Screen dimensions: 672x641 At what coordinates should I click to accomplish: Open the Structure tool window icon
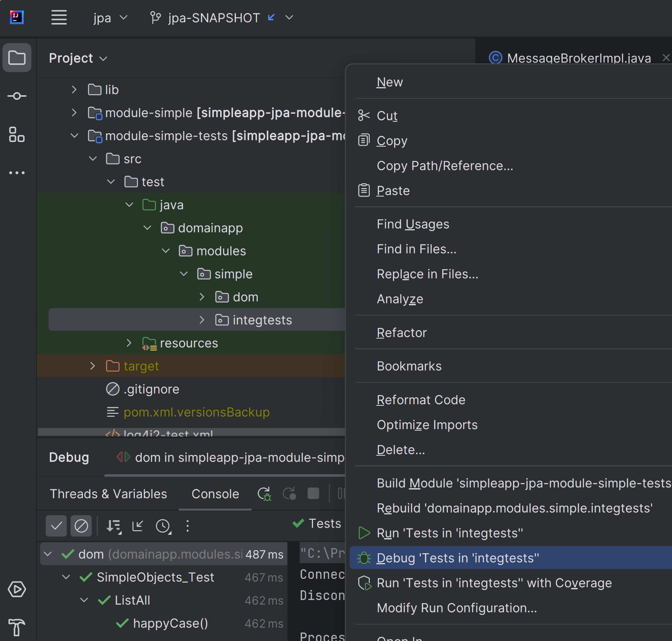click(x=17, y=134)
